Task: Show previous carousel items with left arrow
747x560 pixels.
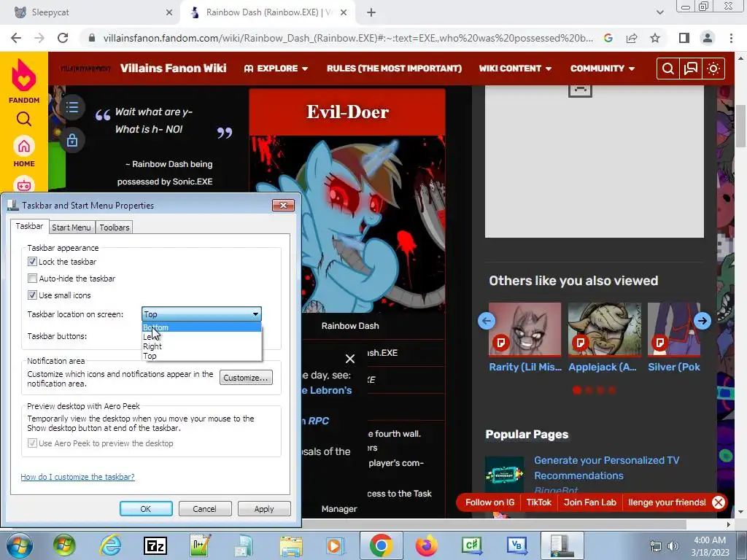Action: coord(487,321)
